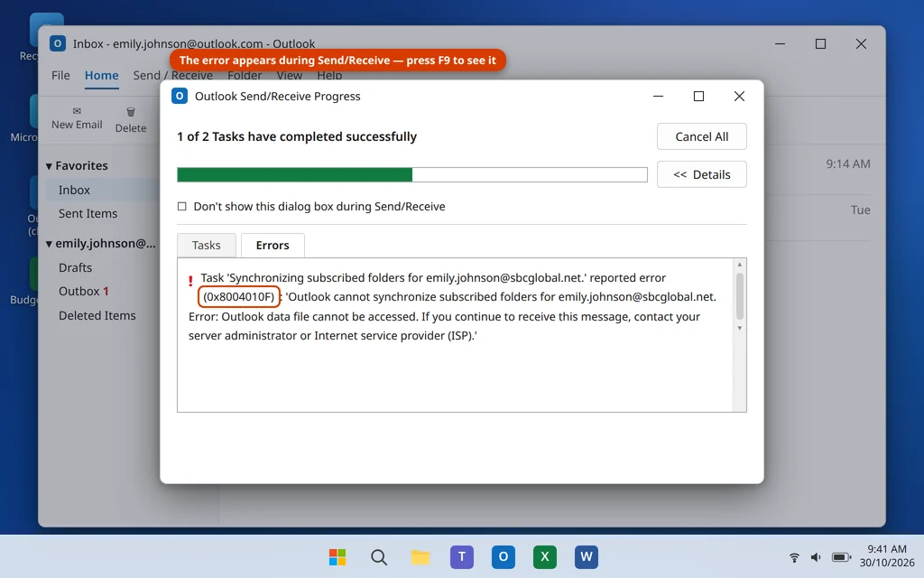The height and width of the screenshot is (578, 924).
Task: Click the Outlook icon in the Send/Receive Progress title bar
Action: tap(180, 96)
